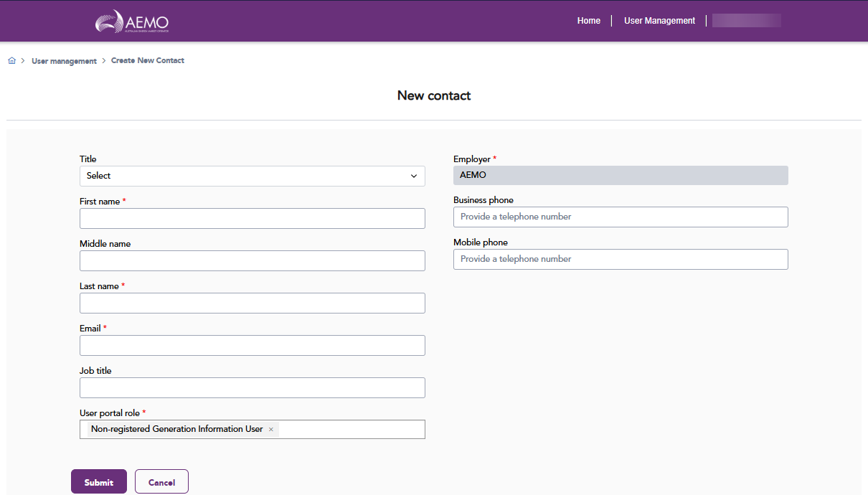The width and height of the screenshot is (868, 495).
Task: Click the Business phone input field
Action: tap(621, 217)
